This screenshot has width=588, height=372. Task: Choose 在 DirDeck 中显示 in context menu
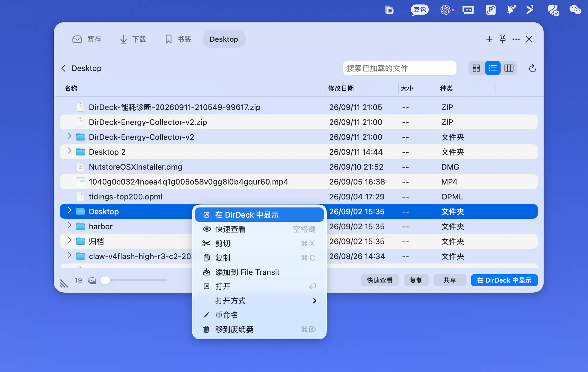pyautogui.click(x=259, y=215)
